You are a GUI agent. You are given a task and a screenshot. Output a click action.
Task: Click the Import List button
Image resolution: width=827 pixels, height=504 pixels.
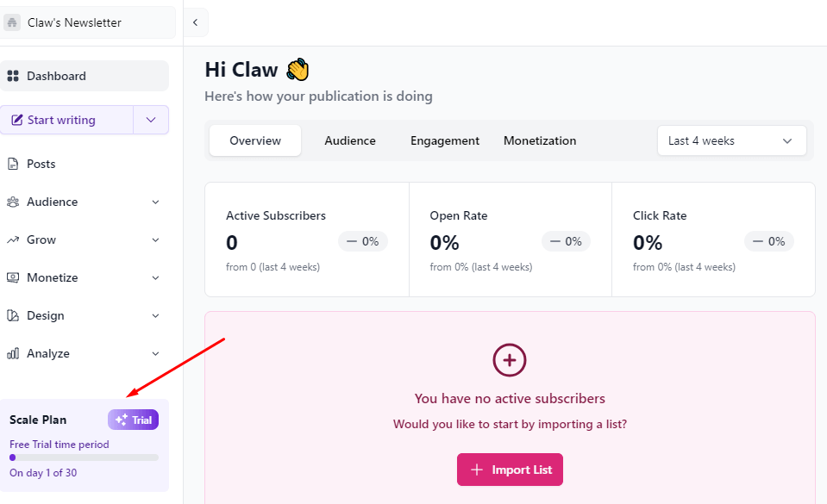coord(510,470)
